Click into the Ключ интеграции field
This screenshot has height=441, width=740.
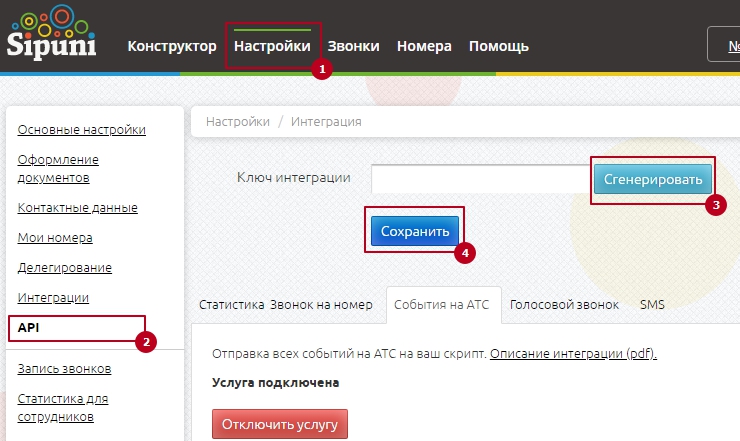coord(480,178)
